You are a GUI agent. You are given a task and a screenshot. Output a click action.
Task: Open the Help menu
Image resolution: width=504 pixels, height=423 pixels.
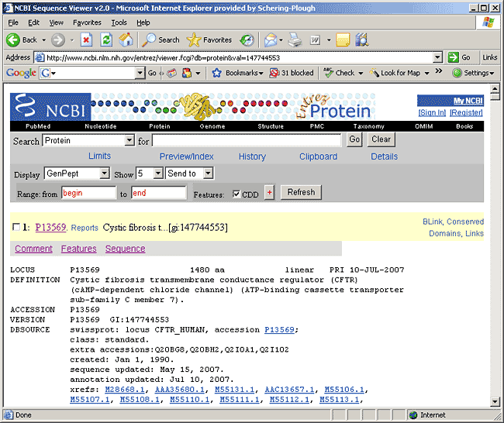(x=143, y=22)
